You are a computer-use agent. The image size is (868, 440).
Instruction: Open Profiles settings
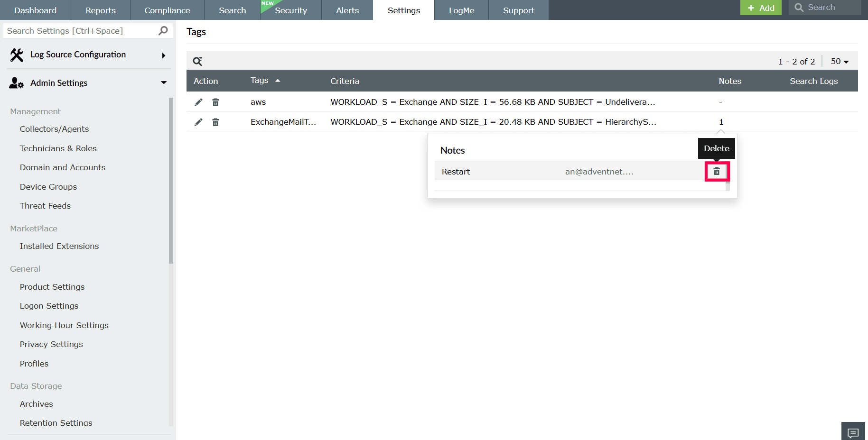click(x=34, y=364)
